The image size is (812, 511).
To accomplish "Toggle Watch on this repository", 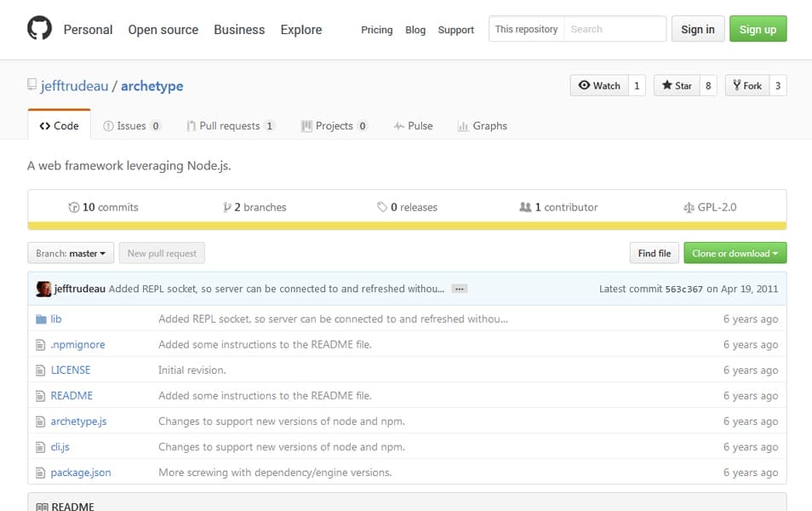I will click(599, 85).
